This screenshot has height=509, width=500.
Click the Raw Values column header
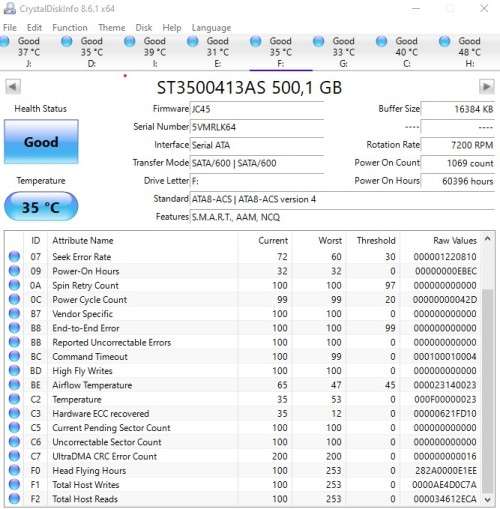point(455,241)
